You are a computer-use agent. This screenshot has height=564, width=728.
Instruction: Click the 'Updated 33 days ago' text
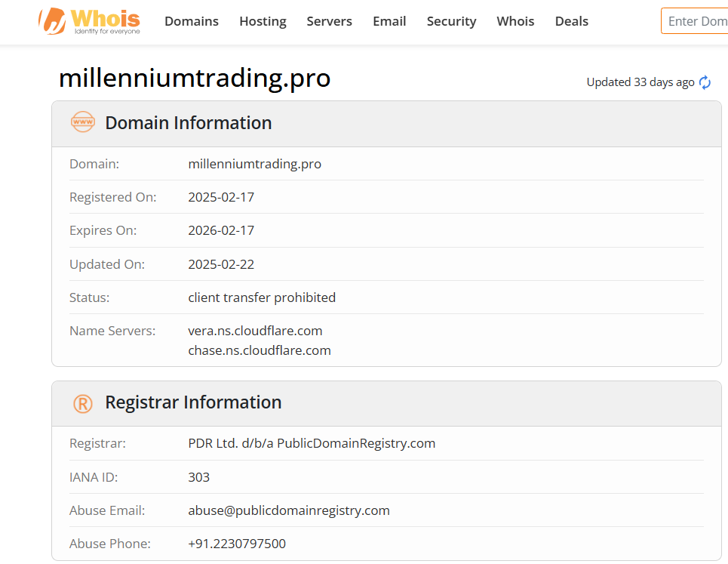(x=640, y=82)
